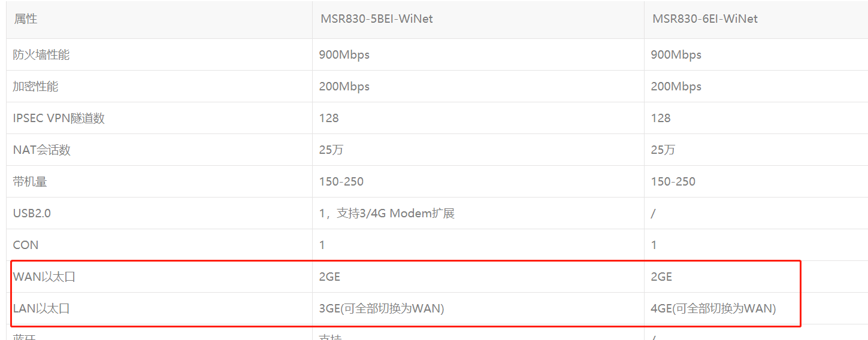This screenshot has width=868, height=340.
Task: Click the 3/4G Modem扩展 USB cell
Action: 387,213
